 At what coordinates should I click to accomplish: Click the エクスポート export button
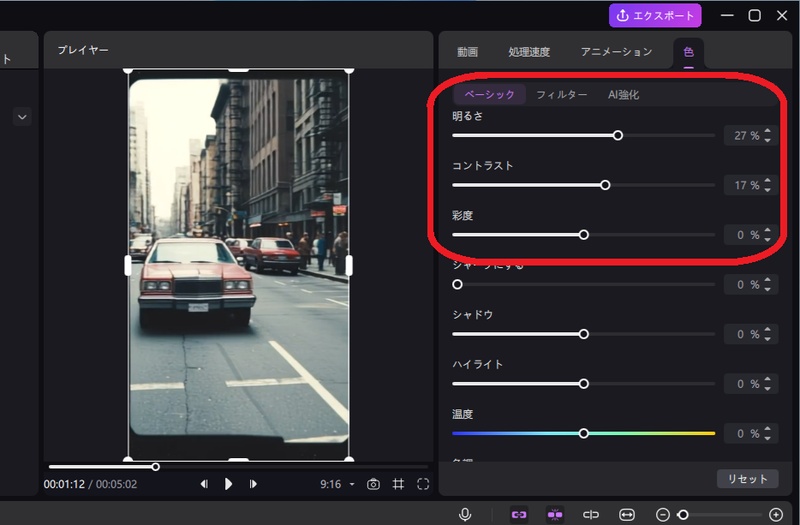[655, 16]
